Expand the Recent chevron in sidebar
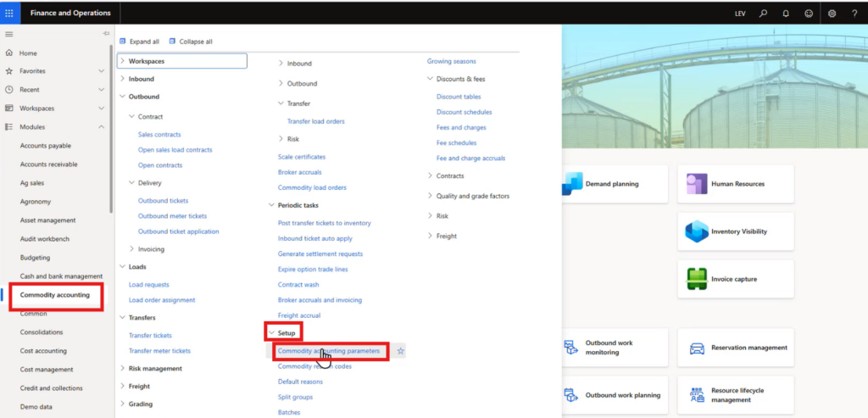 102,90
